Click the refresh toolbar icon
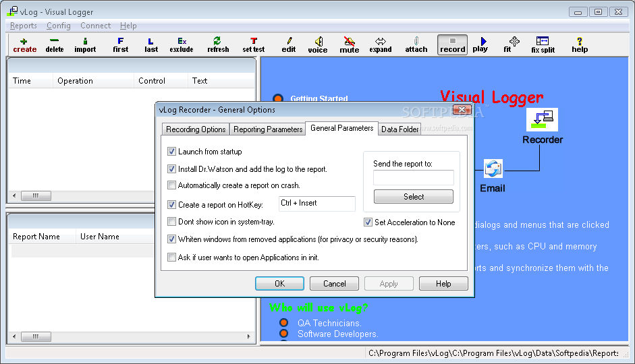635x364 pixels. (x=218, y=45)
